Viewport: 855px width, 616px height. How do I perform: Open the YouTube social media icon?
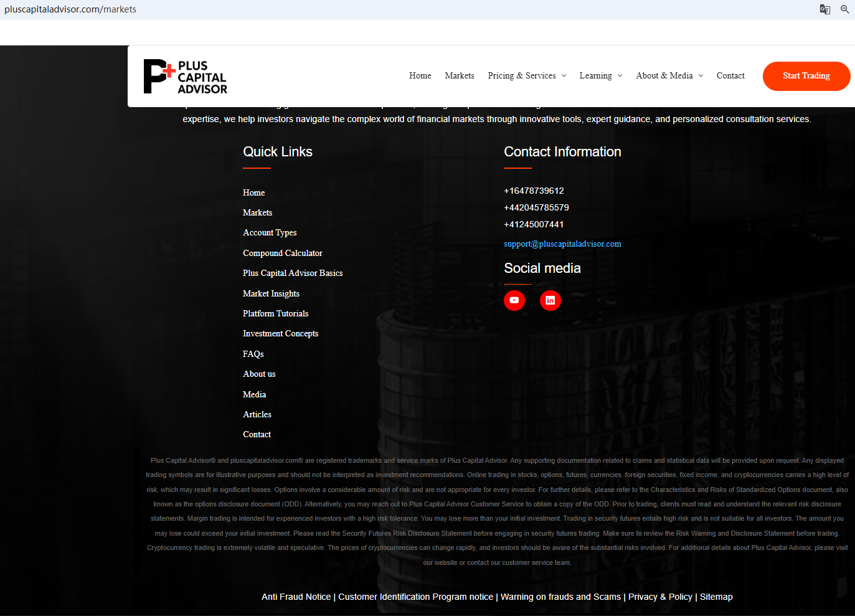[x=514, y=300]
